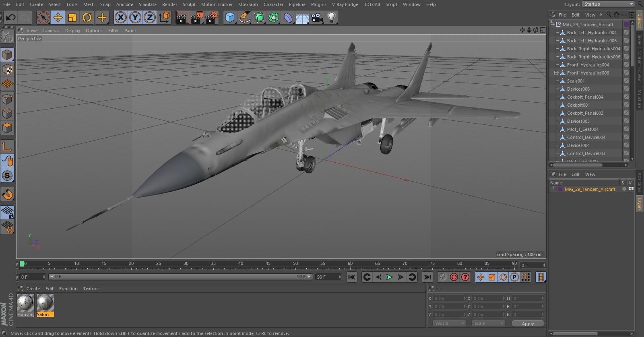644x337 pixels.
Task: Select Pilot_s_Seat004 object
Action: (x=582, y=129)
